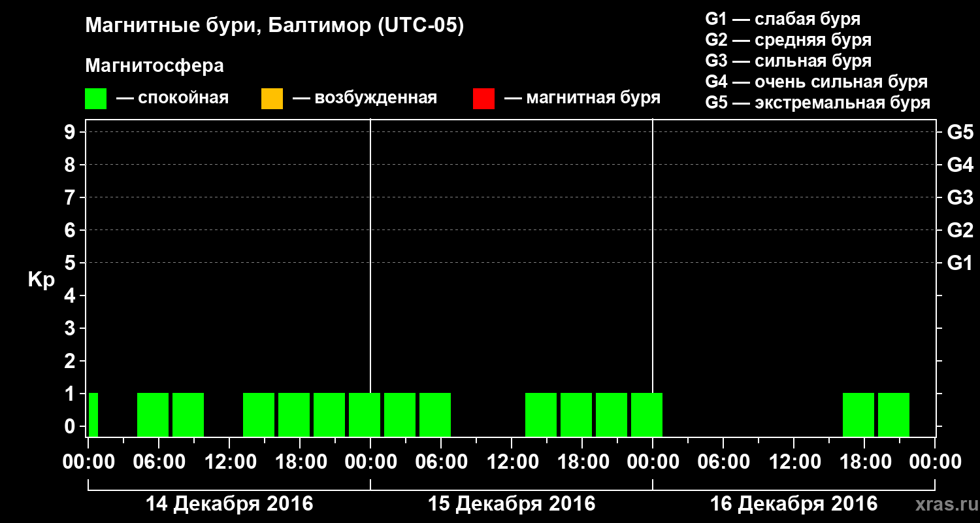980x523 pixels.
Task: Click the G4 label on the right axis
Action: (x=960, y=165)
